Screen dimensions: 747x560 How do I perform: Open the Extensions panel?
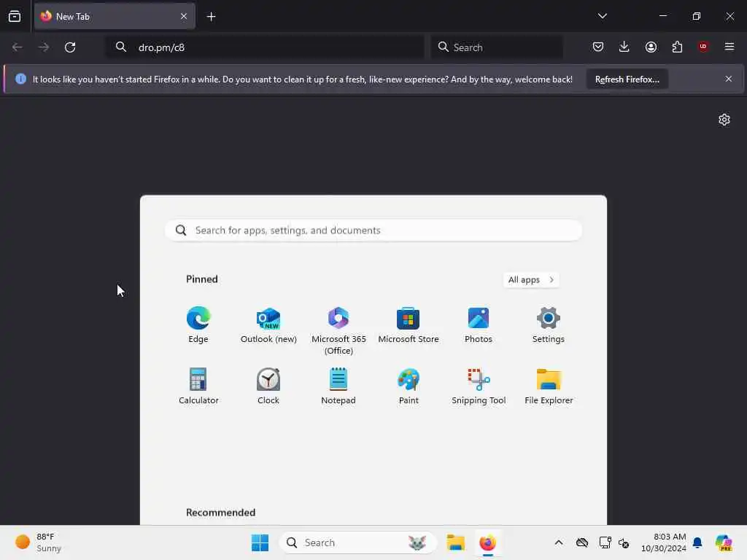[x=677, y=47]
